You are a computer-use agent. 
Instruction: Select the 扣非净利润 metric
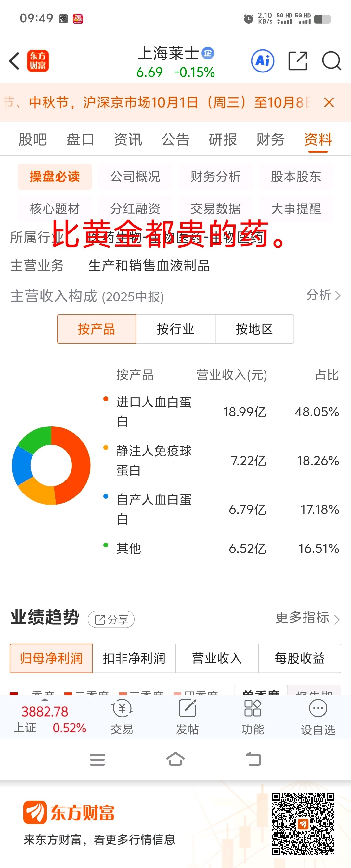134,658
